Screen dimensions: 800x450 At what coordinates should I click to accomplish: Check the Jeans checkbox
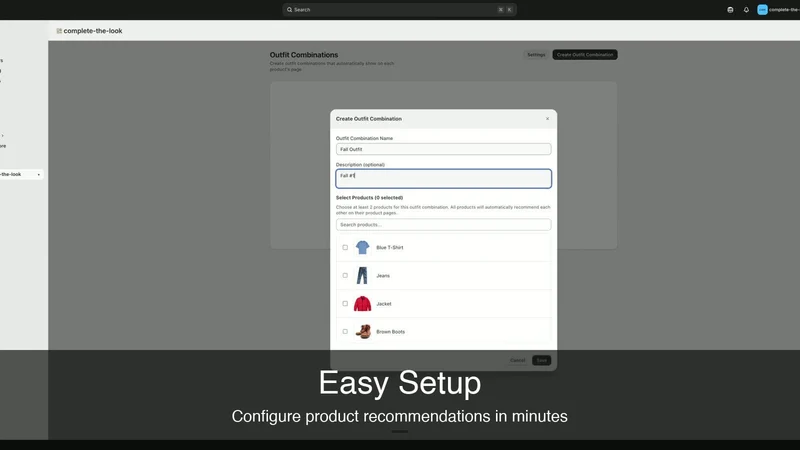(345, 276)
